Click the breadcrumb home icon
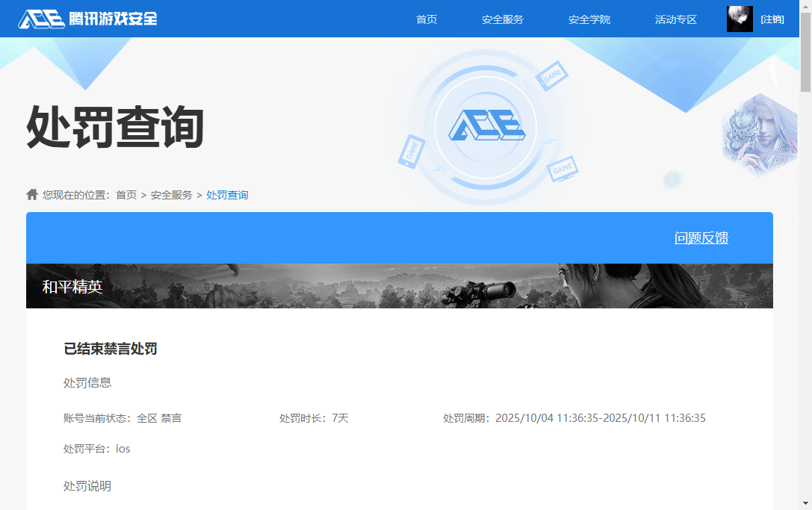Viewport: 812px width, 510px height. [x=31, y=193]
